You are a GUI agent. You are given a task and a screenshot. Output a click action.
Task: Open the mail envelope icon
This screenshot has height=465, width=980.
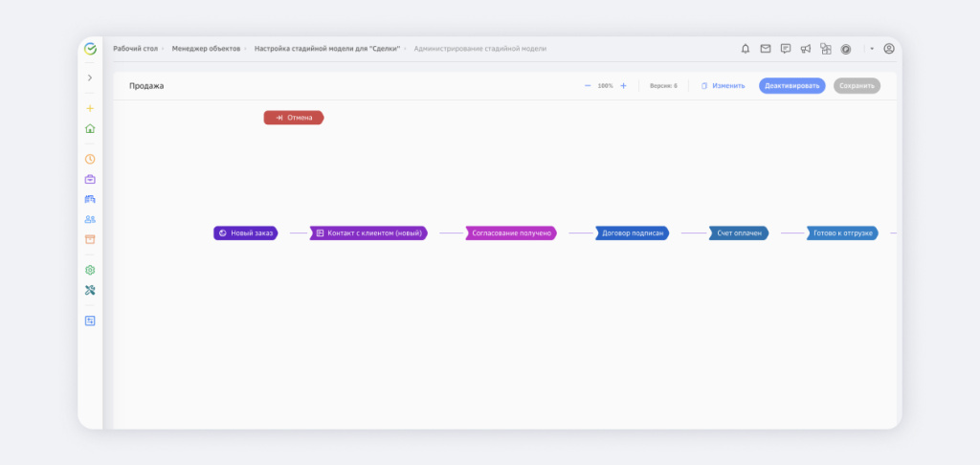tap(766, 49)
